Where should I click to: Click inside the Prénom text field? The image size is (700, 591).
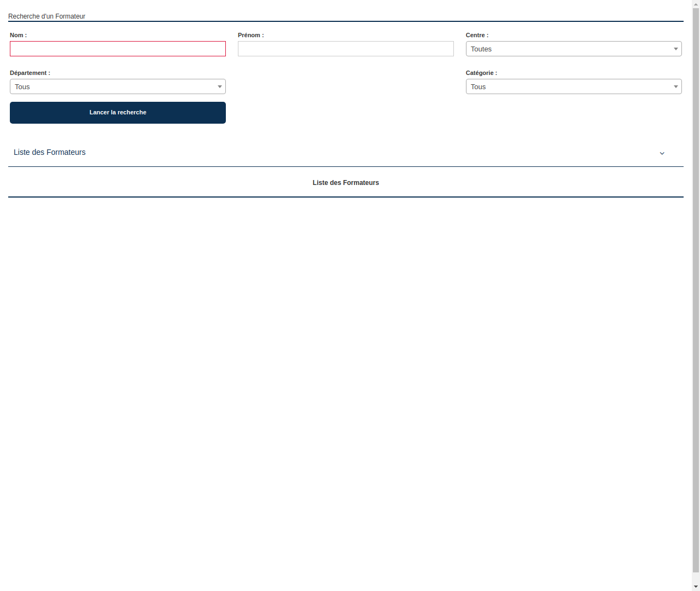pyautogui.click(x=346, y=49)
